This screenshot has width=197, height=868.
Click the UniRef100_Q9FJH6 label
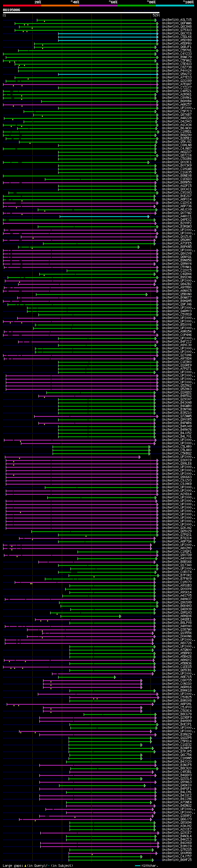(177, 305)
